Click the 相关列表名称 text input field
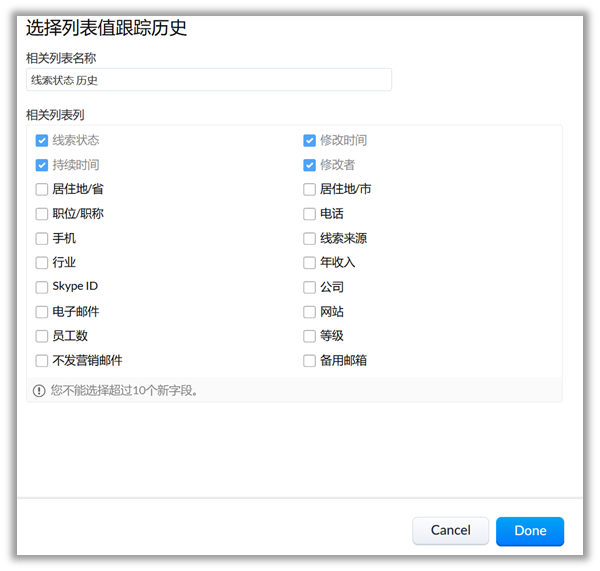Viewport: 600px width, 571px height. point(209,80)
